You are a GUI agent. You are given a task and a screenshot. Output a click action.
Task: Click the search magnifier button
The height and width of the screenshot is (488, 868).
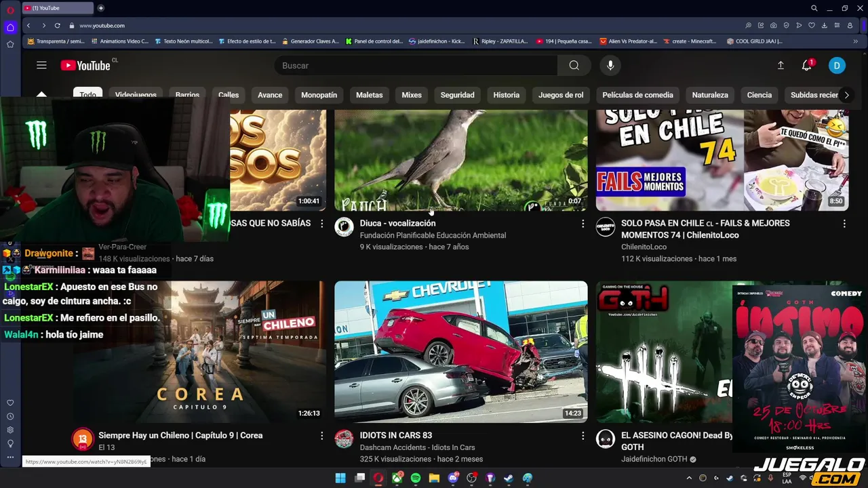coord(574,65)
